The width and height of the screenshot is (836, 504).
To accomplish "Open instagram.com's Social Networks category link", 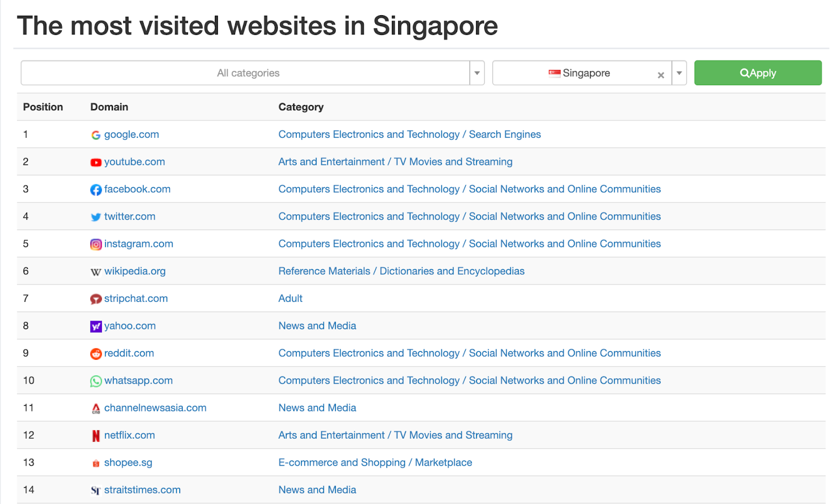I will point(470,244).
